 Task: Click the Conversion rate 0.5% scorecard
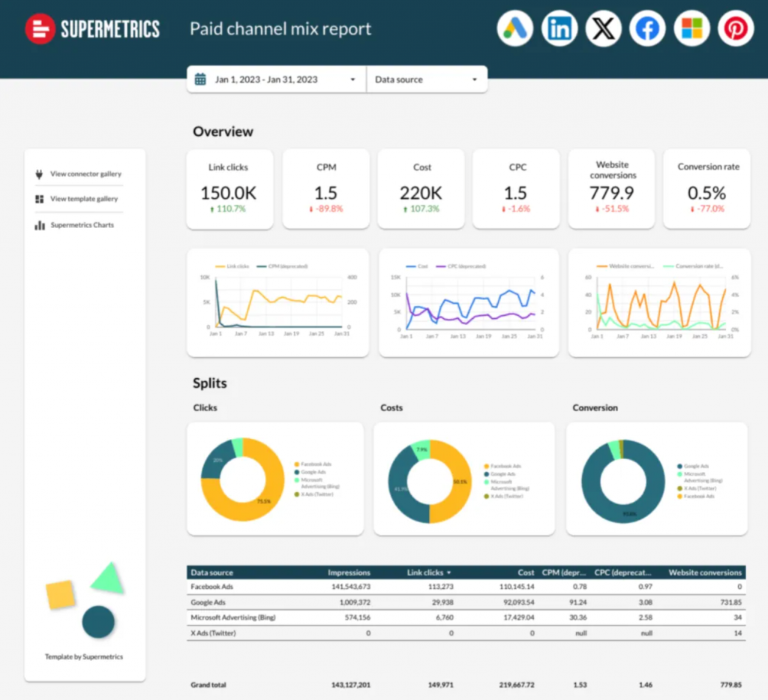pyautogui.click(x=706, y=189)
